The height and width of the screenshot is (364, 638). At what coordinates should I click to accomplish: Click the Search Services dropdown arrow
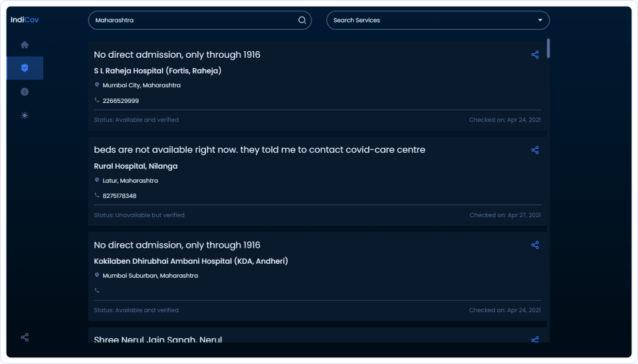pos(540,21)
